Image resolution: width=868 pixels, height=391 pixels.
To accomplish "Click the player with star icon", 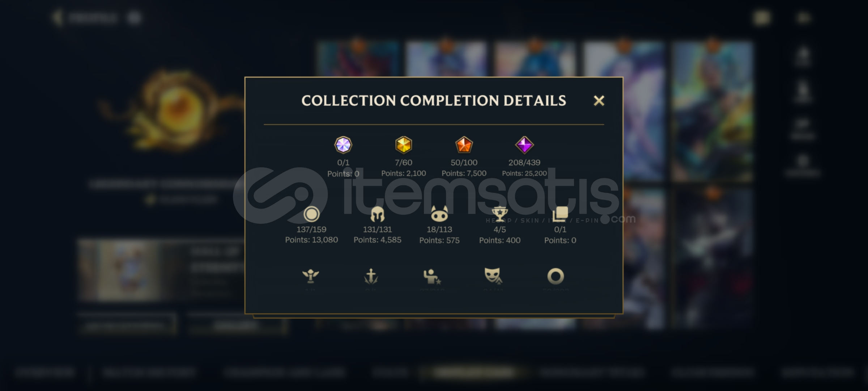I will pyautogui.click(x=432, y=276).
